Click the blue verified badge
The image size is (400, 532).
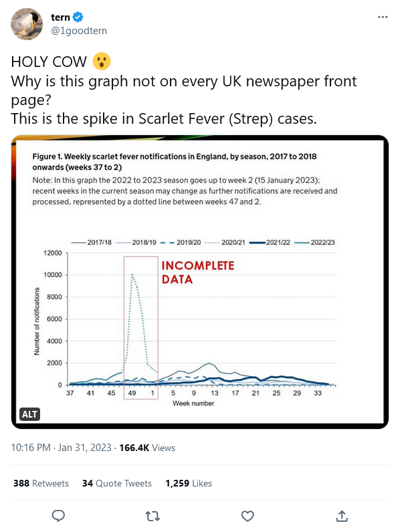click(78, 17)
